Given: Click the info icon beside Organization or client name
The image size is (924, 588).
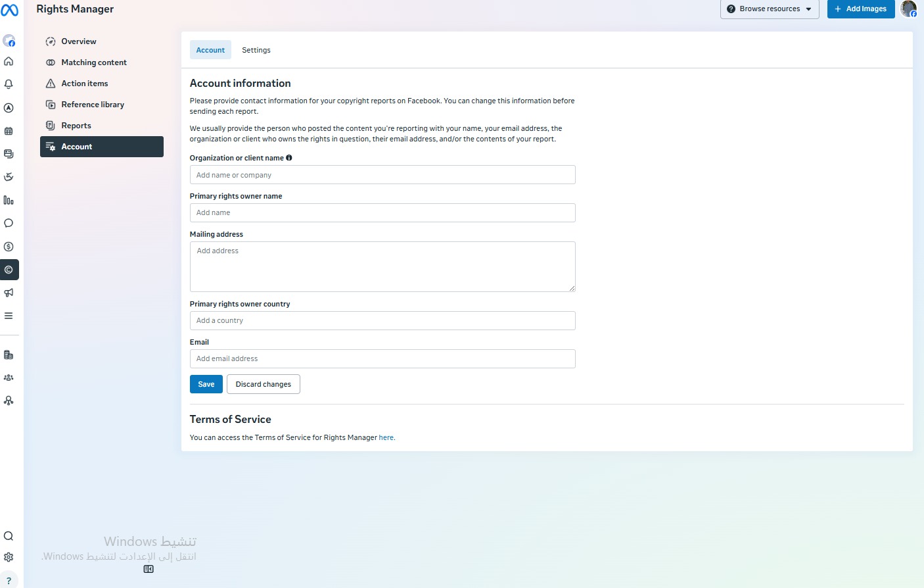Looking at the screenshot, I should point(289,158).
